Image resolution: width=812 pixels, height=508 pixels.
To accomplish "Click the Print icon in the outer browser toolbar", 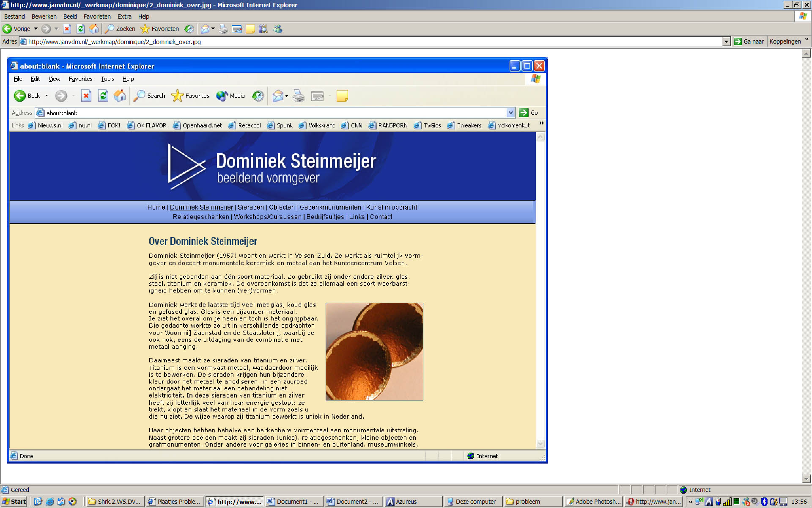I will 223,29.
